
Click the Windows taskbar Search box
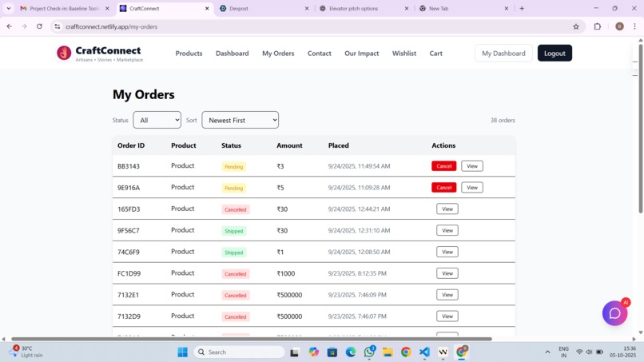click(239, 352)
